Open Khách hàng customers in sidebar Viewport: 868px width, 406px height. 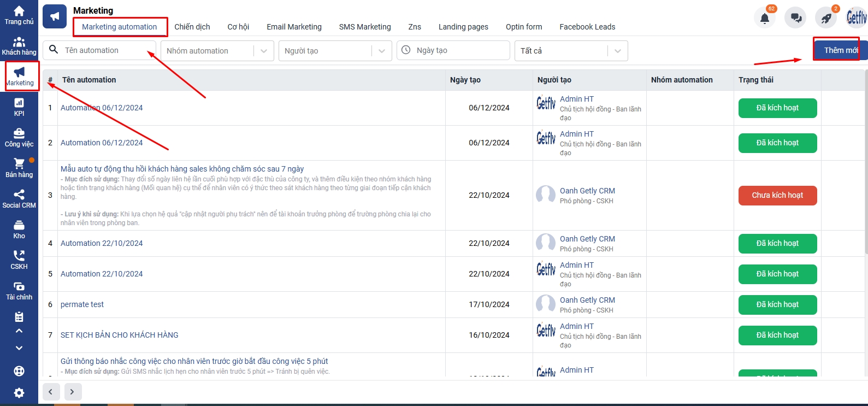pos(19,46)
